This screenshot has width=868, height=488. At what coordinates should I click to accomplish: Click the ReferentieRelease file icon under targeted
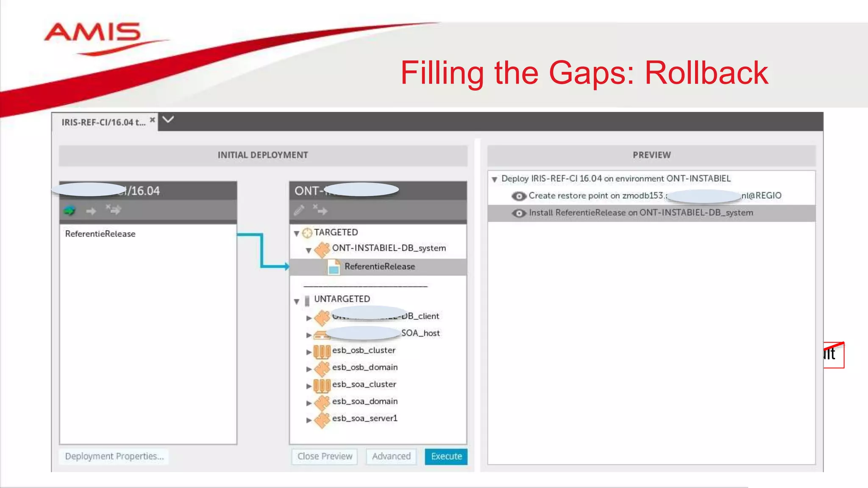click(x=334, y=267)
